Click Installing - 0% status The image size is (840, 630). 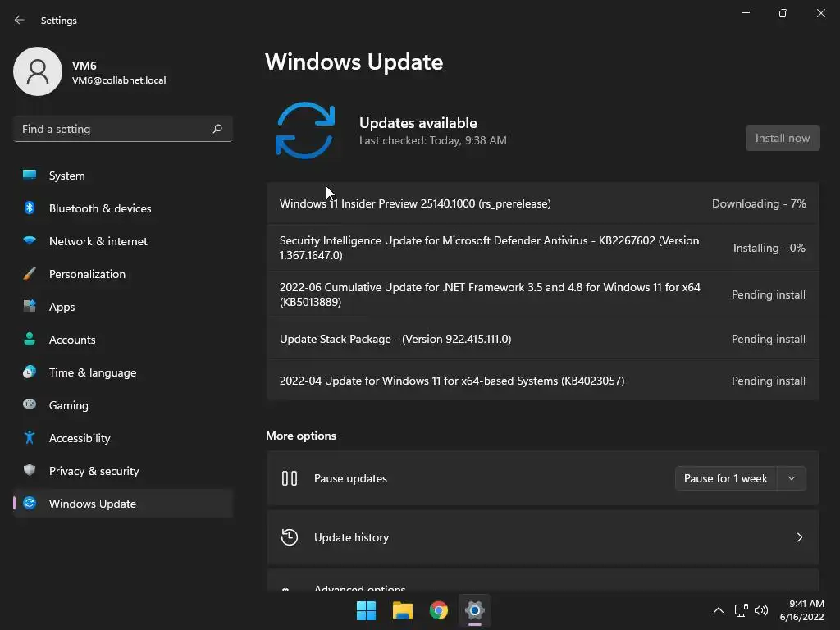click(x=769, y=248)
